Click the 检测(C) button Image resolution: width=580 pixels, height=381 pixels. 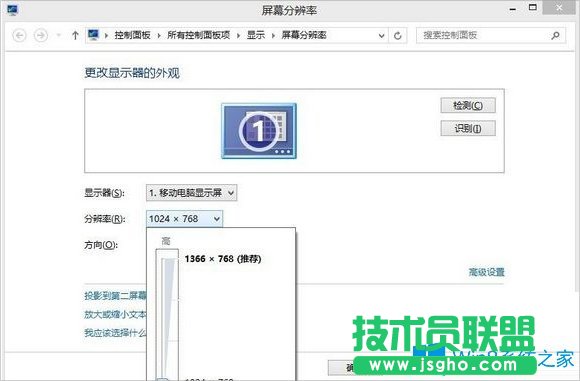(468, 105)
